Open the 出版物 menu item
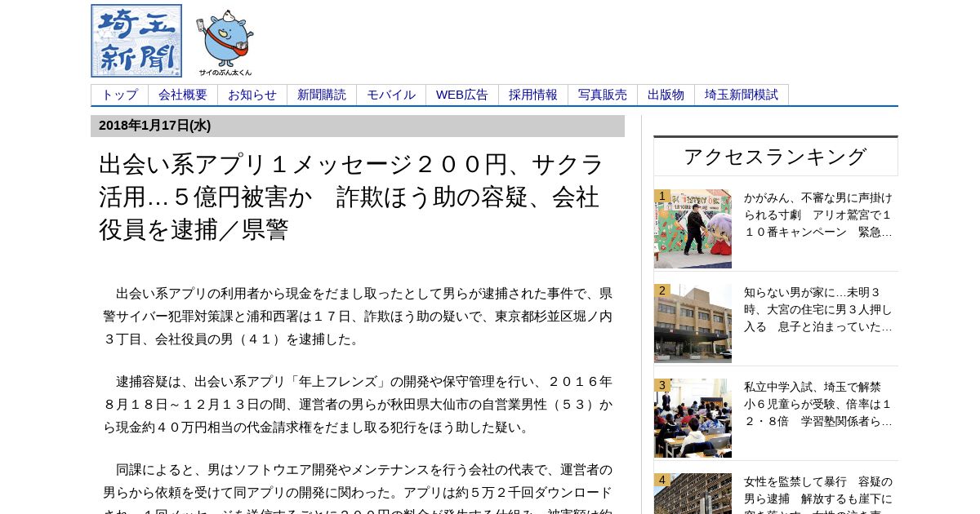The width and height of the screenshot is (980, 514). click(x=666, y=95)
